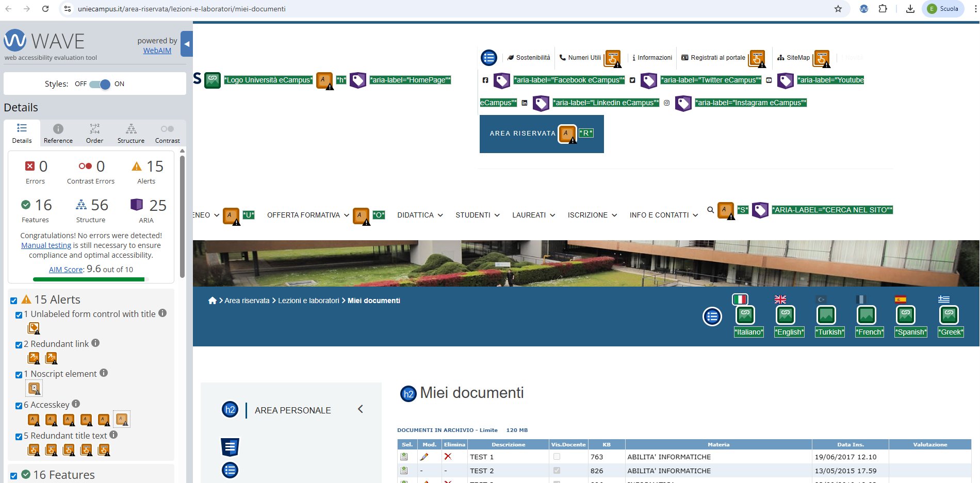The image size is (980, 483).
Task: Expand the DIDATTICA dropdown menu
Action: click(x=420, y=215)
